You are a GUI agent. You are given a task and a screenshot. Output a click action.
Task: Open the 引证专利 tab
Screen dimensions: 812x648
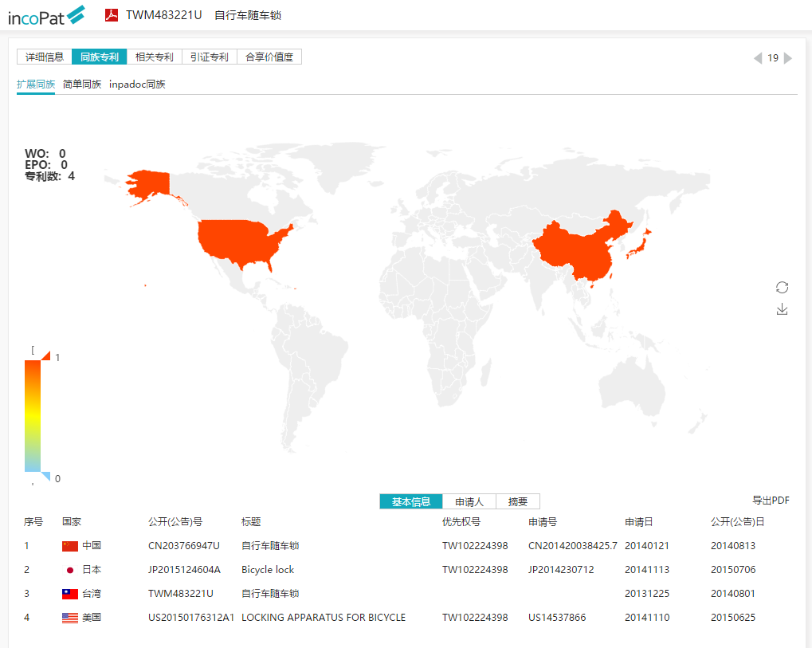click(x=209, y=57)
